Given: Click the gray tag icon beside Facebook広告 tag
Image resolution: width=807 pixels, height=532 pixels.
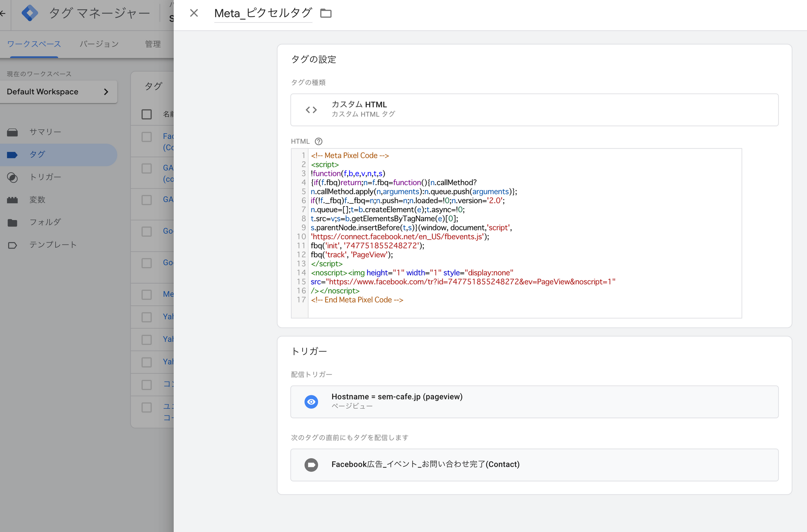Looking at the screenshot, I should coord(311,465).
